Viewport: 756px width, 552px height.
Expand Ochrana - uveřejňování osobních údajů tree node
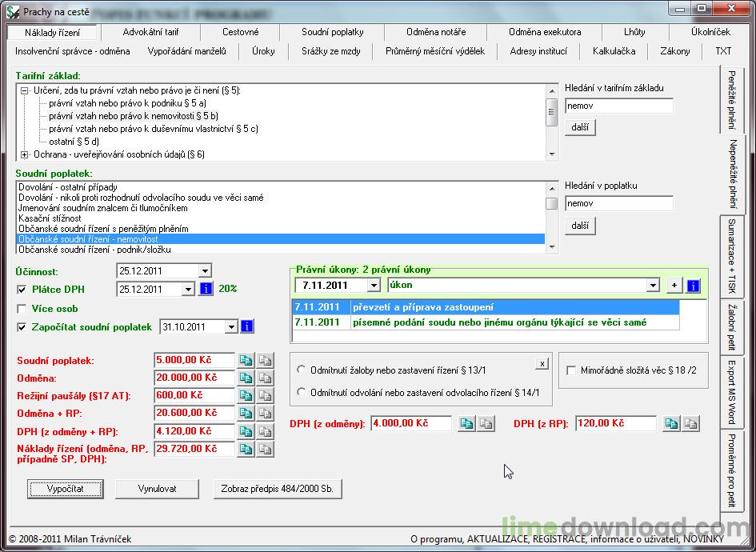(x=25, y=154)
